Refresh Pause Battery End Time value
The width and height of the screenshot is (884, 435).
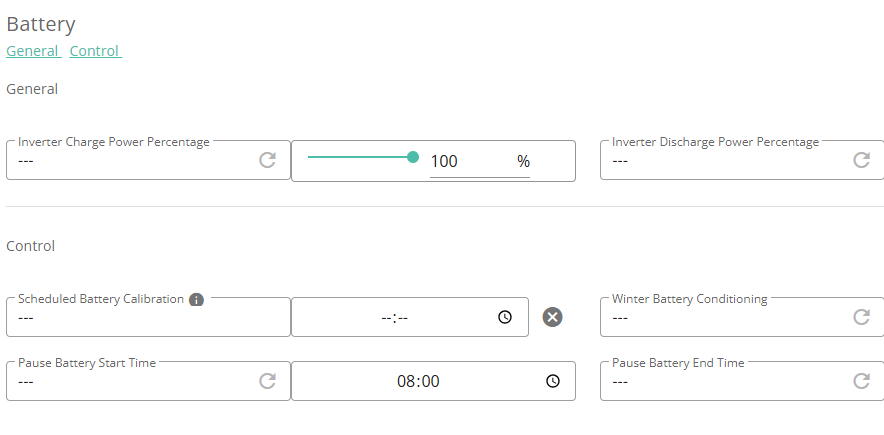pyautogui.click(x=861, y=381)
